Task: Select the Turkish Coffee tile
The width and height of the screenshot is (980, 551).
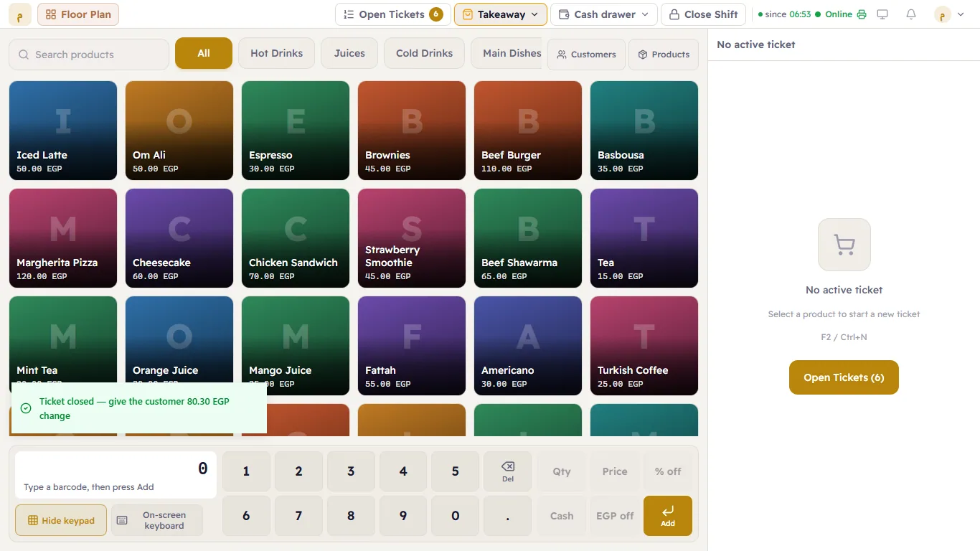Action: click(x=644, y=346)
